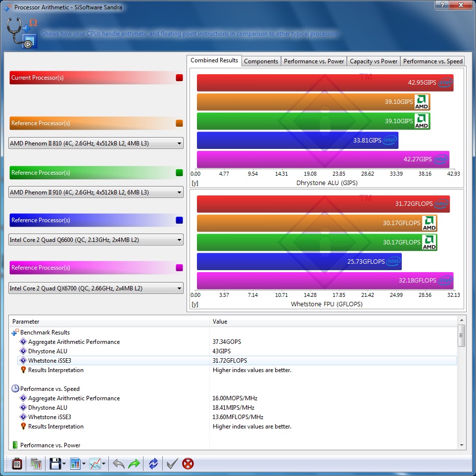Expand the line graph icon dropdown arrow
476x476 pixels.
(104, 464)
